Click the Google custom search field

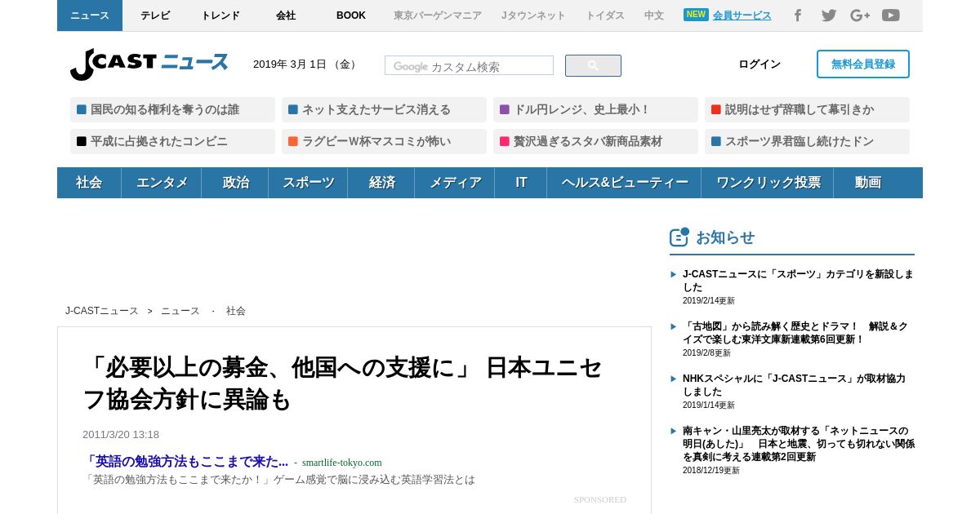(469, 66)
